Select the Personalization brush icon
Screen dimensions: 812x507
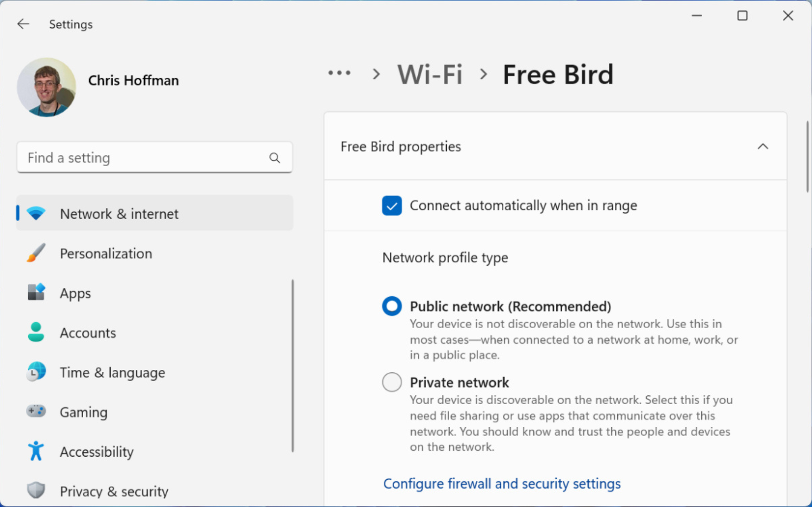point(36,253)
